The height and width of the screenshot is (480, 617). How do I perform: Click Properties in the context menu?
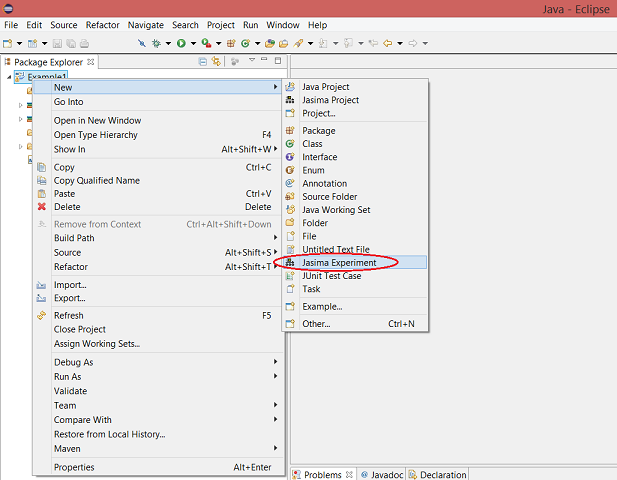pos(74,467)
